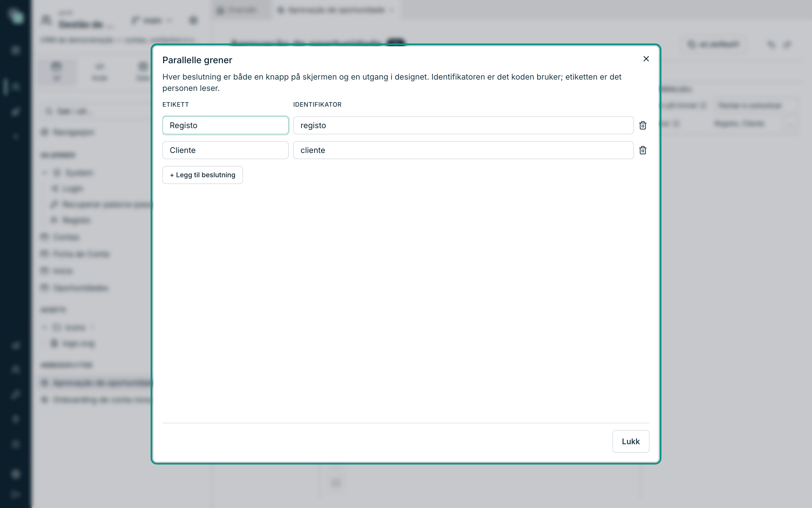Delete the Cliente decision row

coord(643,150)
